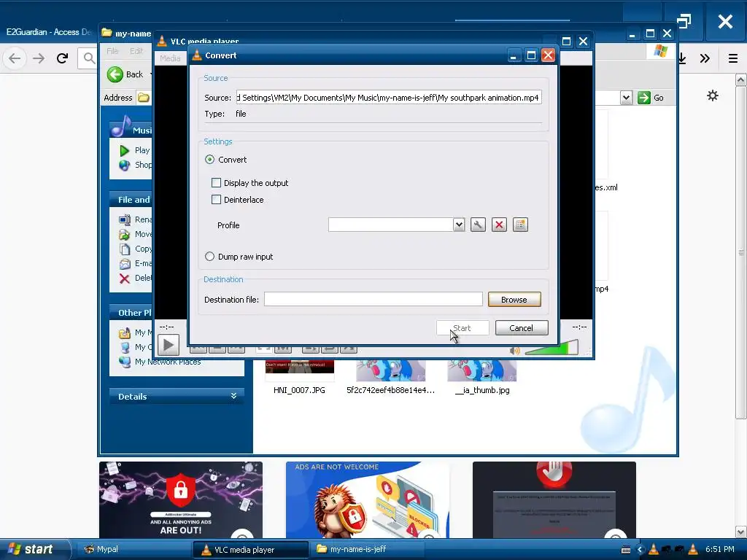Image resolution: width=747 pixels, height=560 pixels.
Task: Open the Annoying Ads Are Out thumbnail
Action: [x=181, y=499]
